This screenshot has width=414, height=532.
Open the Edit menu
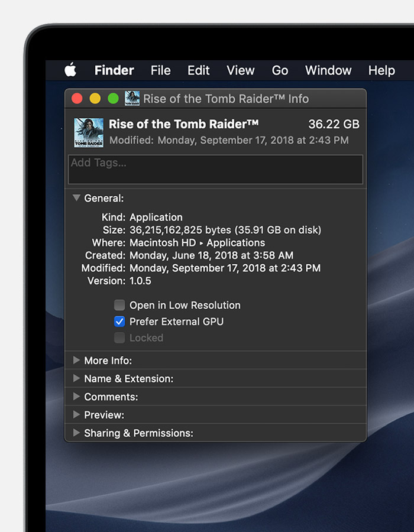pos(199,70)
